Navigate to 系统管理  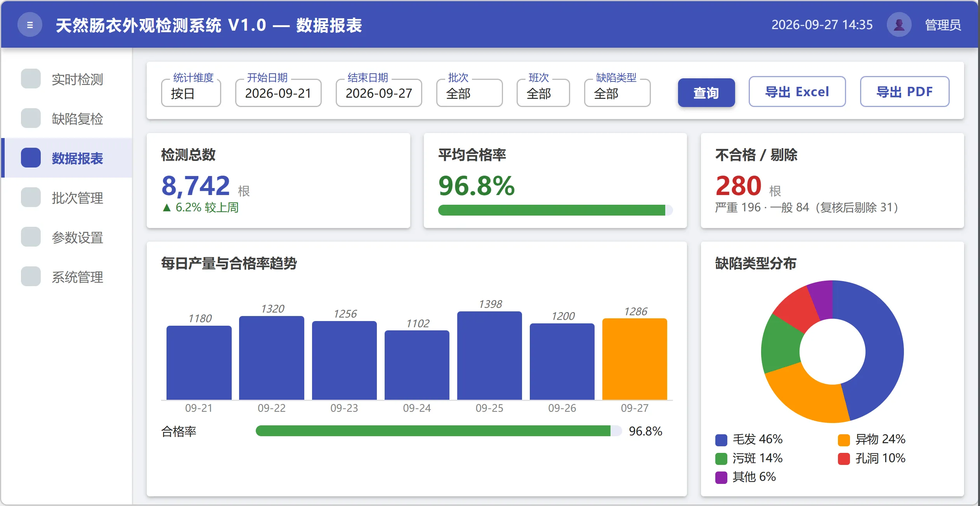pos(67,277)
